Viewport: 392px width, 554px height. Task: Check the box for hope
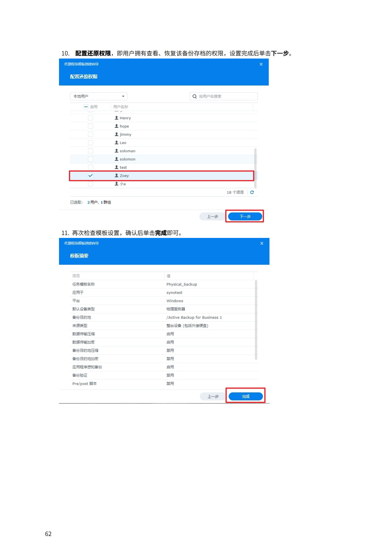tap(91, 126)
